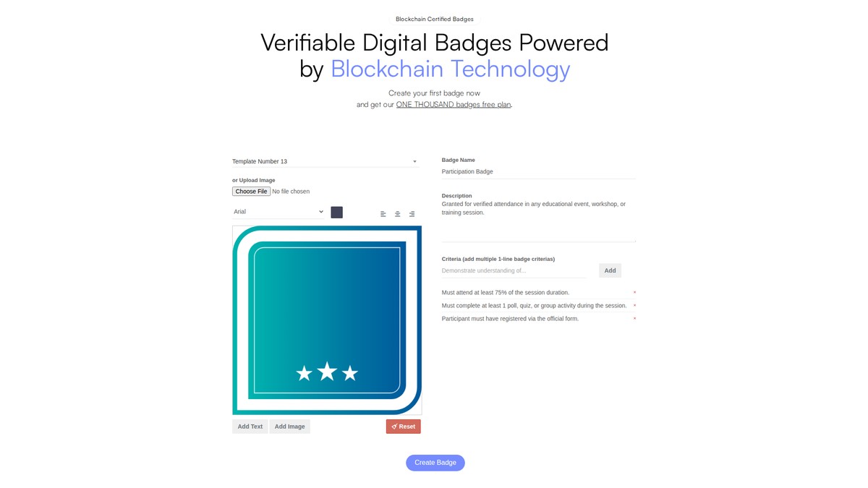Align badge text to the right
868x488 pixels.
click(x=412, y=214)
